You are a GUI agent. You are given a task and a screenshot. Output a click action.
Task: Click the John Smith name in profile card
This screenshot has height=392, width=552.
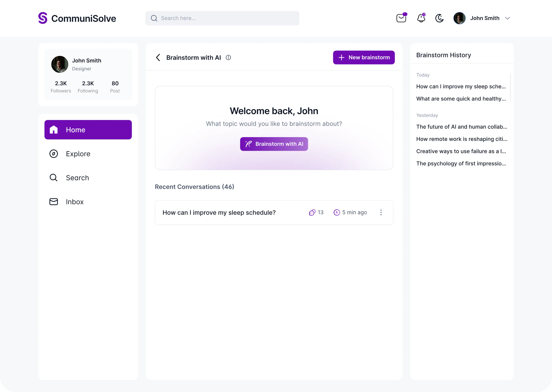pos(86,60)
